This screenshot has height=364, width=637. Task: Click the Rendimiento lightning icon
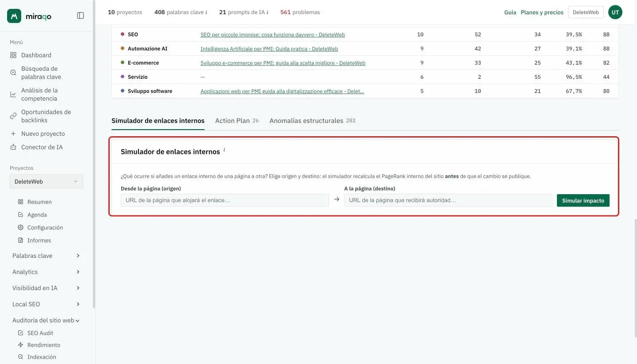[x=20, y=345]
